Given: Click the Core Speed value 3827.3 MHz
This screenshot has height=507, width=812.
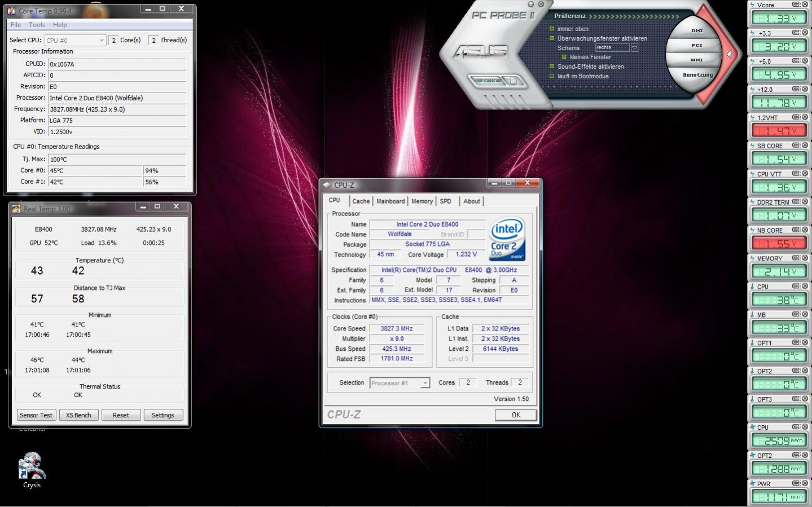Looking at the screenshot, I should (x=397, y=329).
